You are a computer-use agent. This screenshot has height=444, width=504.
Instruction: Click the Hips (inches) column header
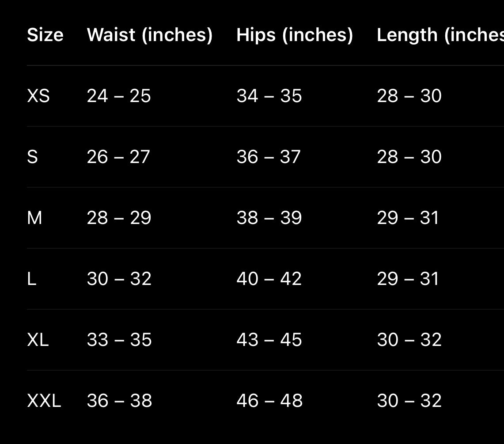[x=295, y=35]
